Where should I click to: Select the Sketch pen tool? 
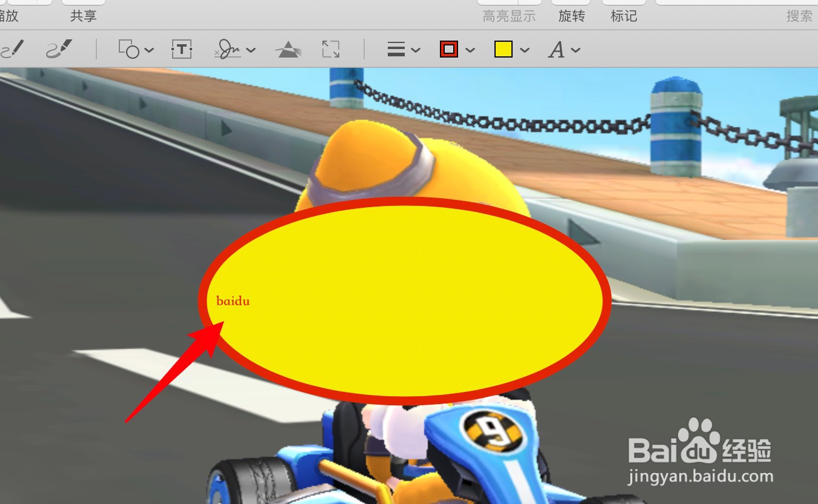(x=12, y=49)
